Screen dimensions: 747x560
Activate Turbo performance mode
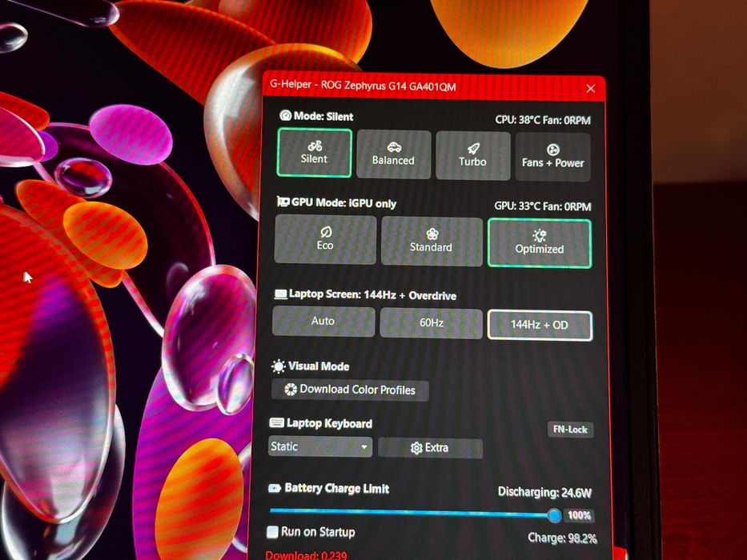[473, 156]
